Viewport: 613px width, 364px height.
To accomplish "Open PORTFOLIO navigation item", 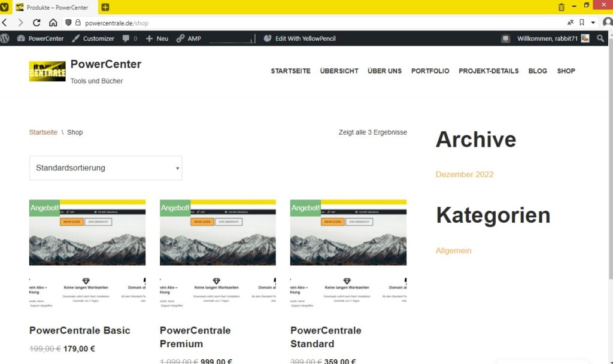I will (430, 71).
